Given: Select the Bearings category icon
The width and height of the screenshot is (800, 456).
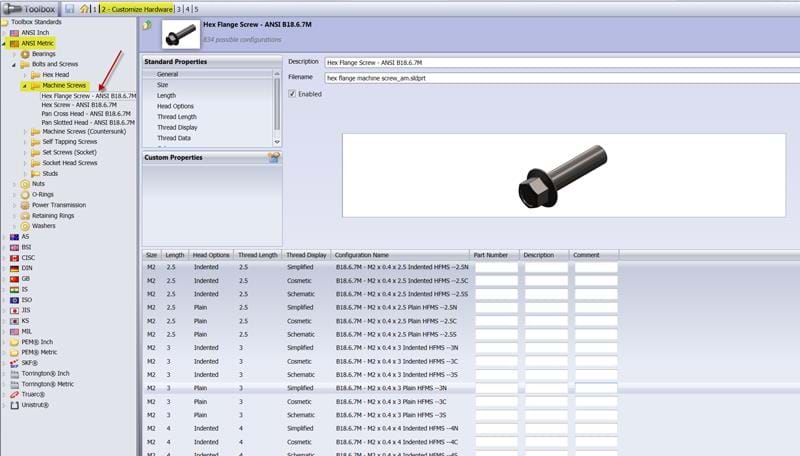Looking at the screenshot, I should click(x=25, y=54).
